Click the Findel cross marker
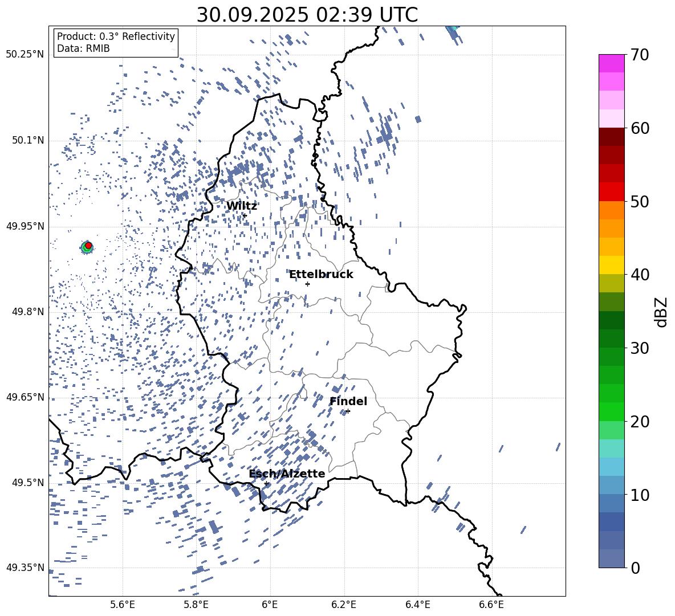This screenshot has height=616, width=675. click(x=348, y=411)
